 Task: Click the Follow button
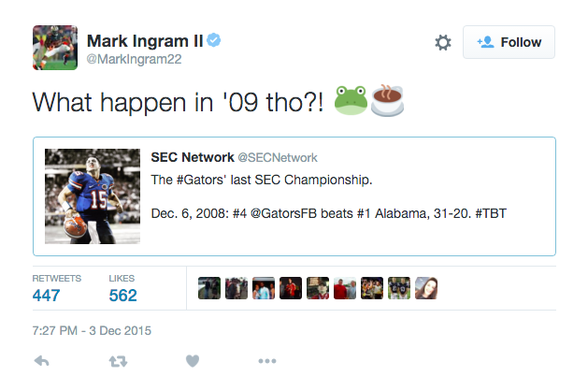click(509, 42)
